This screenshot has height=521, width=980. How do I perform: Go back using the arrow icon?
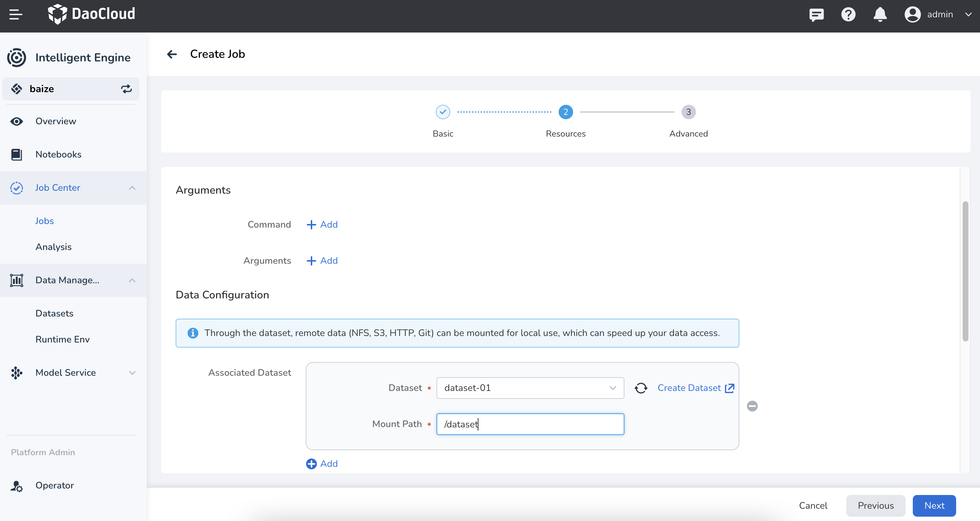(x=172, y=54)
